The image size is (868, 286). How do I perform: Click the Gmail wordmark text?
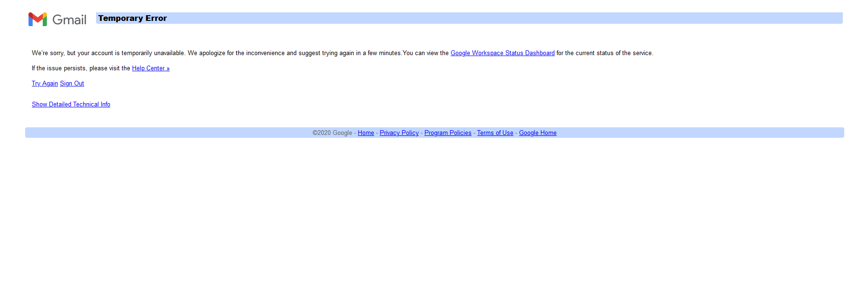coord(69,20)
